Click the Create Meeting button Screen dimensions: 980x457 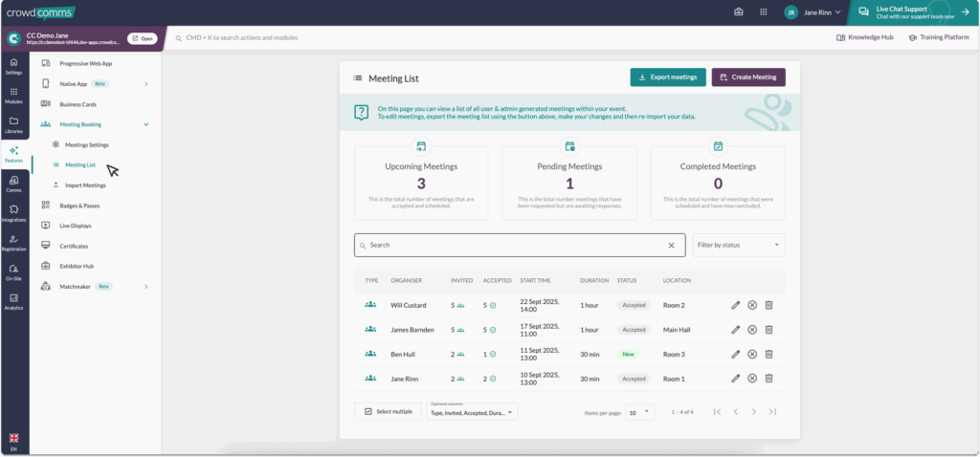(x=747, y=77)
